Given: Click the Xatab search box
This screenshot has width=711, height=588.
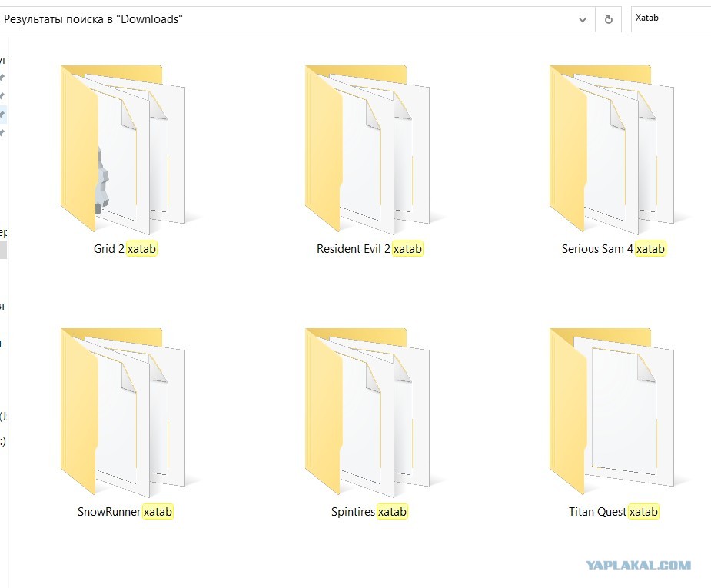Looking at the screenshot, I should (671, 19).
